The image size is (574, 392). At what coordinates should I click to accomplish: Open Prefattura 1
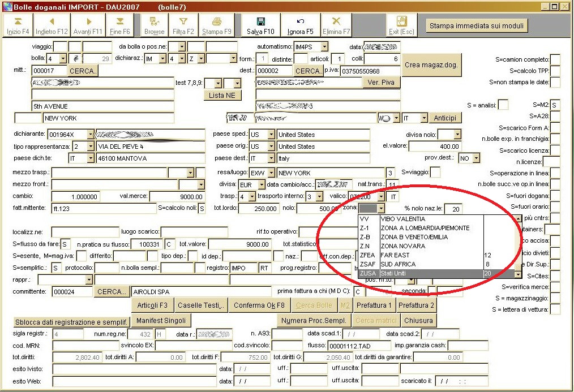coord(374,305)
